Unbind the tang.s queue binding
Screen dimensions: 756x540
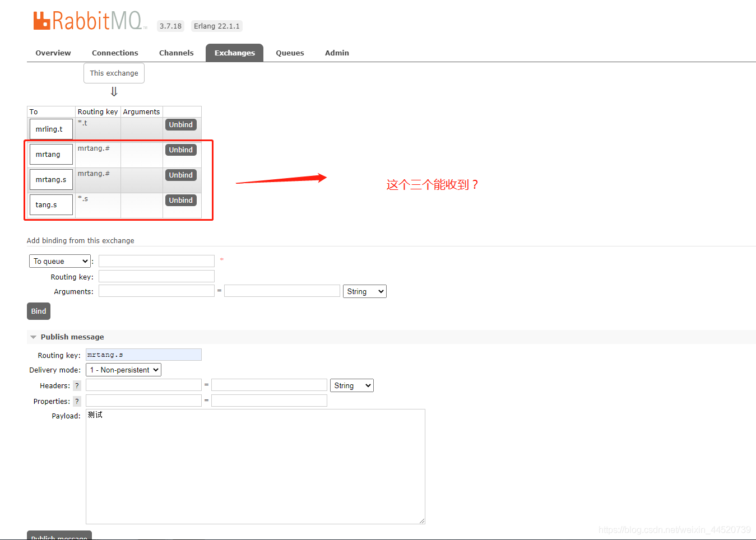pyautogui.click(x=181, y=200)
